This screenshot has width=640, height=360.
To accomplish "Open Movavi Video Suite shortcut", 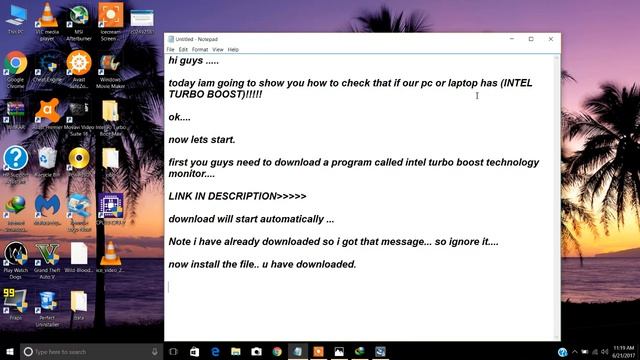I will click(x=78, y=118).
